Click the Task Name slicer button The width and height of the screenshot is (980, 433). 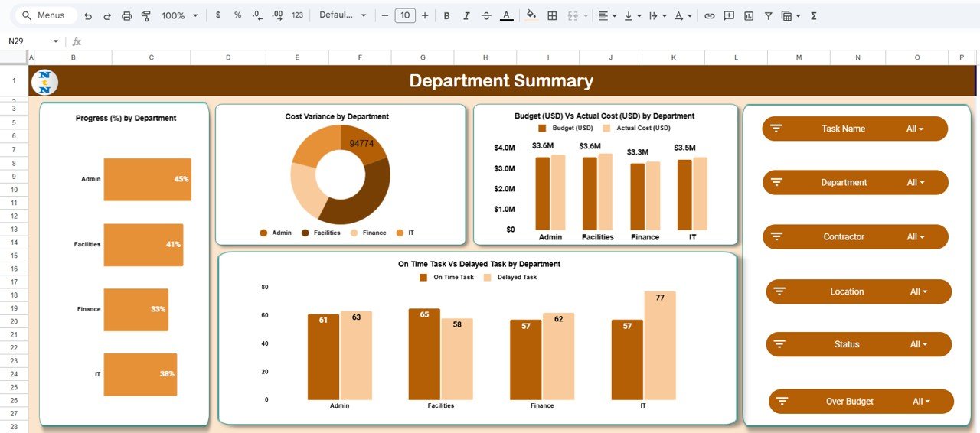[x=843, y=129]
